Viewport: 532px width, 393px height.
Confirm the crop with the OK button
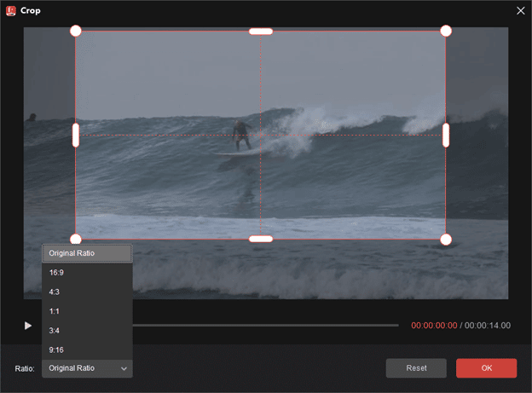point(486,368)
